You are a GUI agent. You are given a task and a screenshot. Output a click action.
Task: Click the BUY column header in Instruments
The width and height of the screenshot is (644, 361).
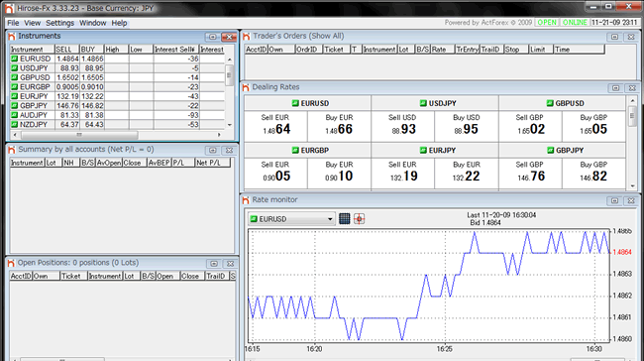click(x=91, y=50)
